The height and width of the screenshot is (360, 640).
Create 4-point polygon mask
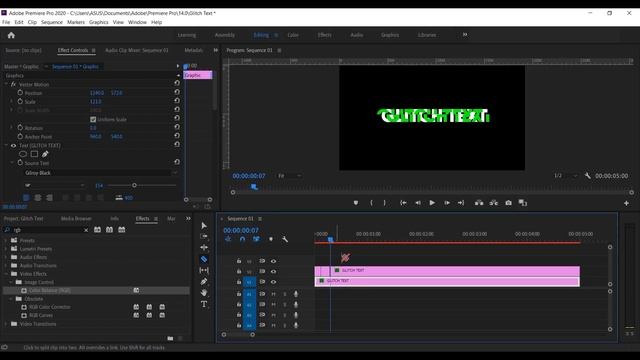point(34,154)
